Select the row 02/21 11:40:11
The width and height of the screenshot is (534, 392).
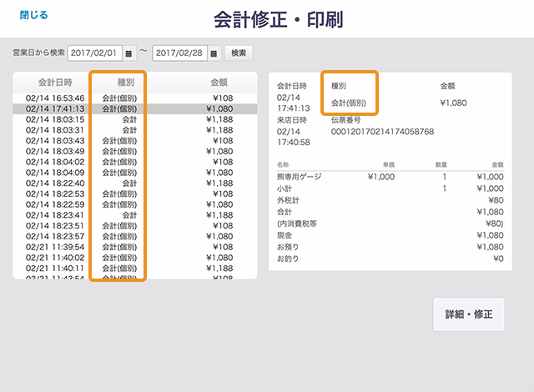[135, 268]
